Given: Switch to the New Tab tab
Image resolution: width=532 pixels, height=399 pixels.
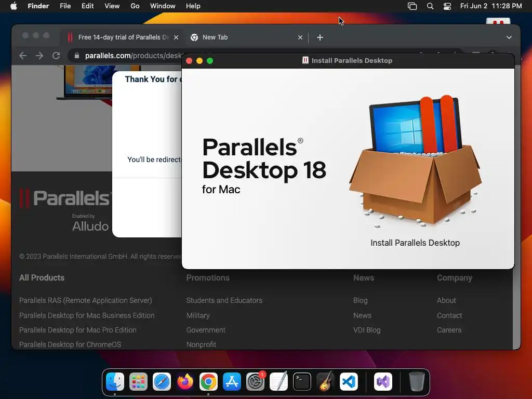Looking at the screenshot, I should (x=246, y=37).
